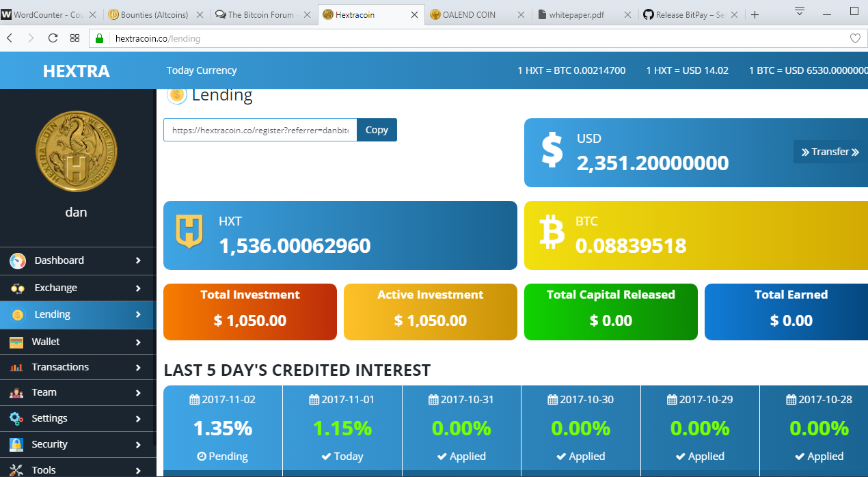
Task: Expand the Tools menu chevron
Action: point(138,470)
